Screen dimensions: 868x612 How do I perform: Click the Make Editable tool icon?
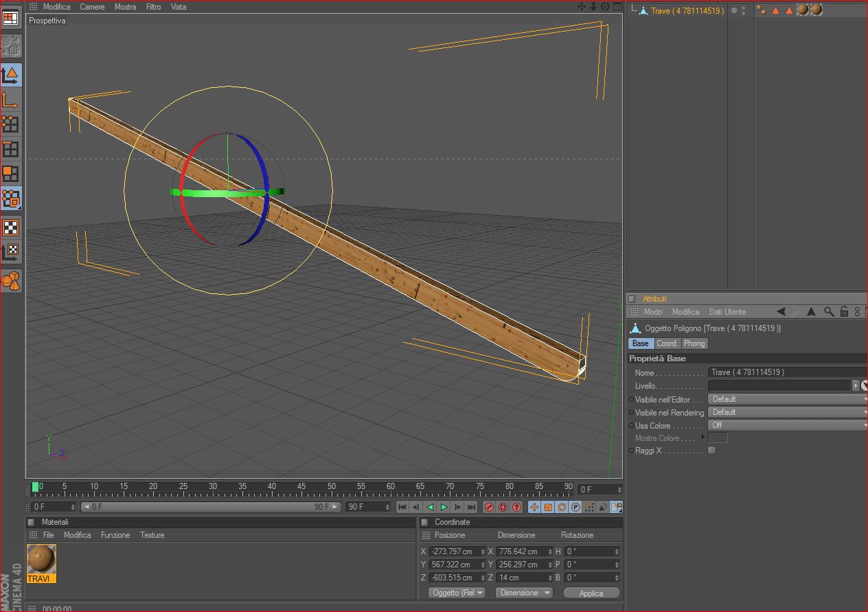point(10,46)
